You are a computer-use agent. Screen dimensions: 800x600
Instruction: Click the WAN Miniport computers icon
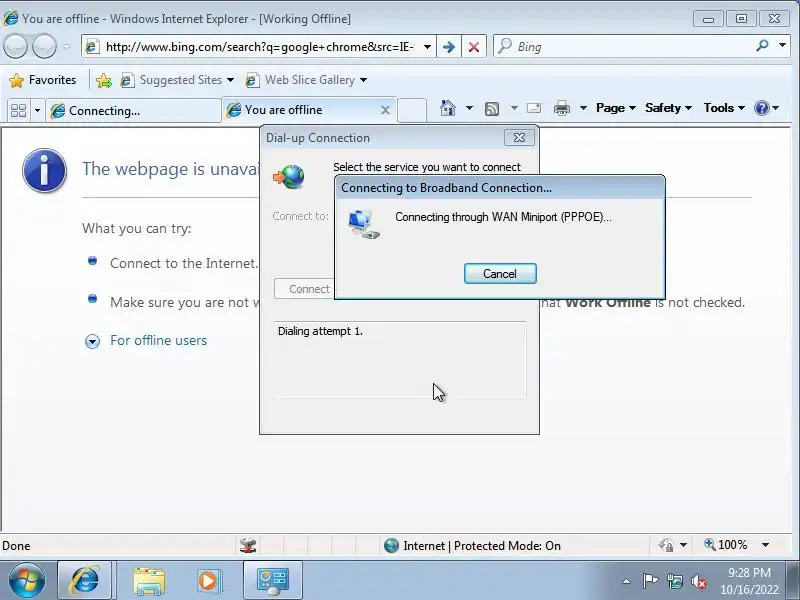(364, 224)
